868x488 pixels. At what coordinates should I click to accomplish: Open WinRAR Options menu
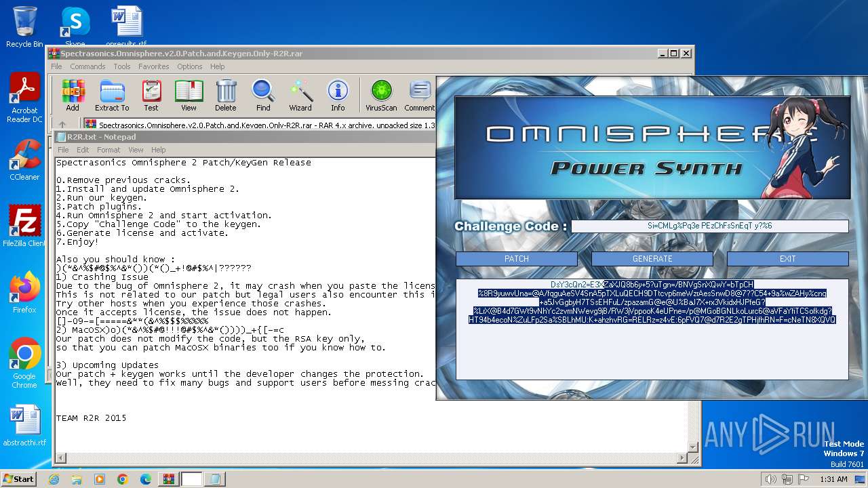tap(190, 66)
